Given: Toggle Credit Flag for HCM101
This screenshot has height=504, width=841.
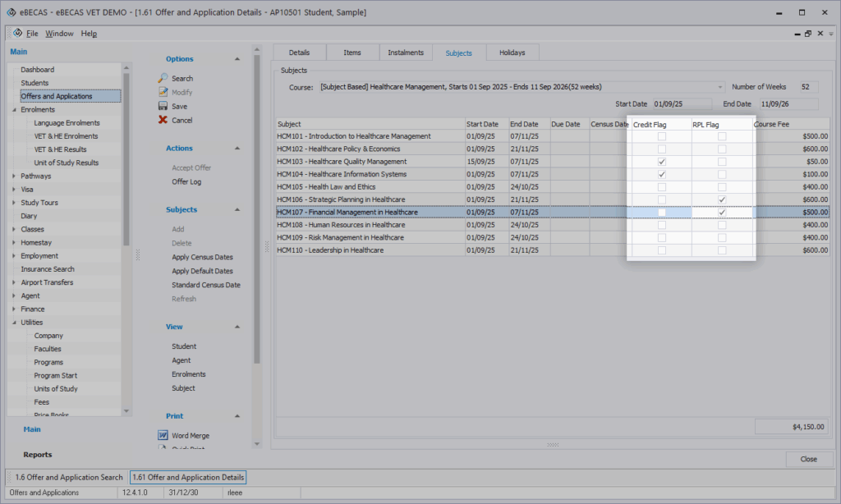Looking at the screenshot, I should point(662,136).
